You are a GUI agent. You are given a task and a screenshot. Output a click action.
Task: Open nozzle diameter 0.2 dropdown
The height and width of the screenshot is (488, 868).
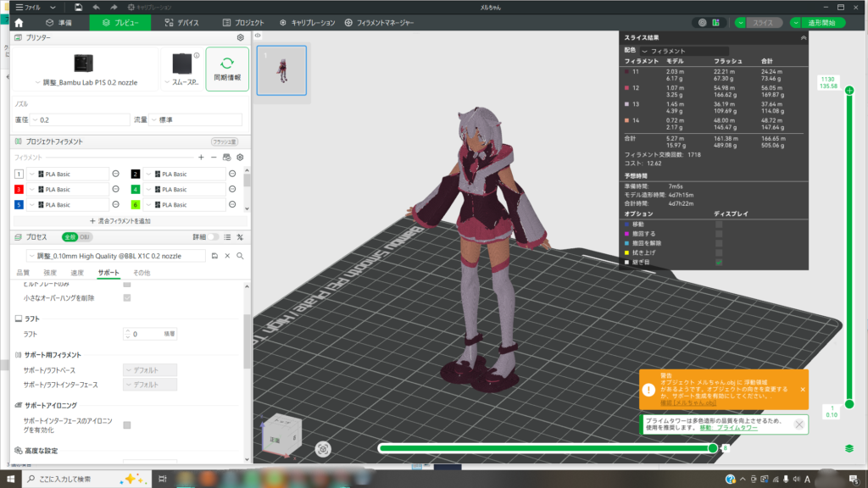tap(80, 119)
